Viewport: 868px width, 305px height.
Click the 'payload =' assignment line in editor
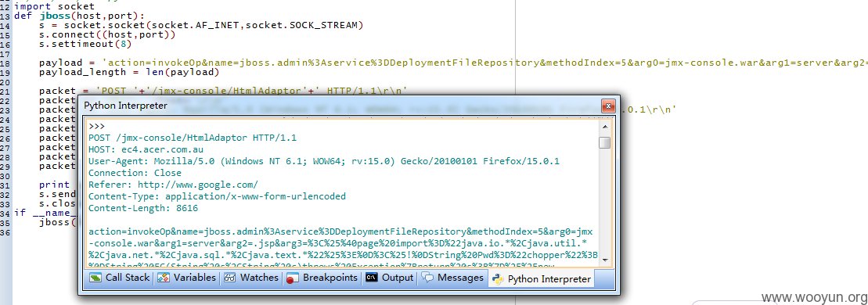click(453, 63)
